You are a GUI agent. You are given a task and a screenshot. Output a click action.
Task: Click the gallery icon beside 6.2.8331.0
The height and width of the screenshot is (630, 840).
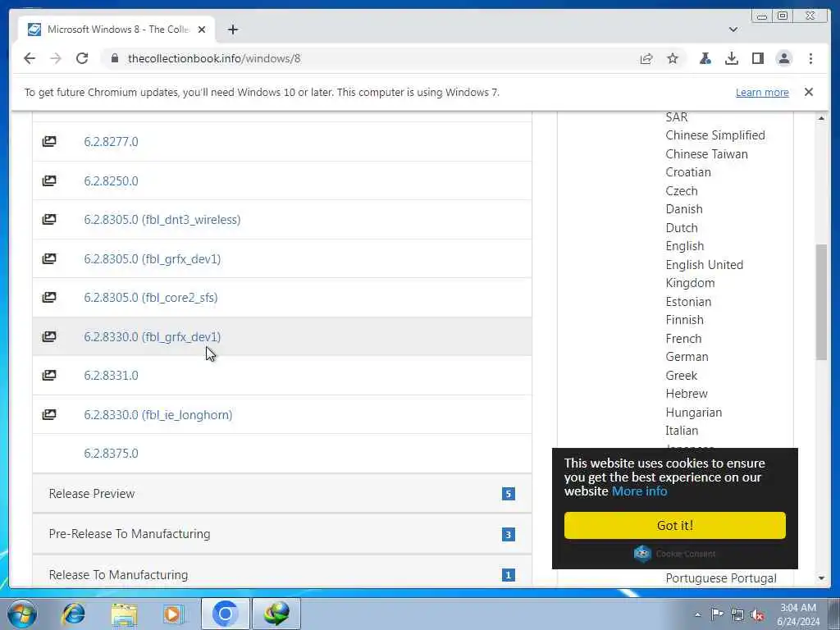49,375
